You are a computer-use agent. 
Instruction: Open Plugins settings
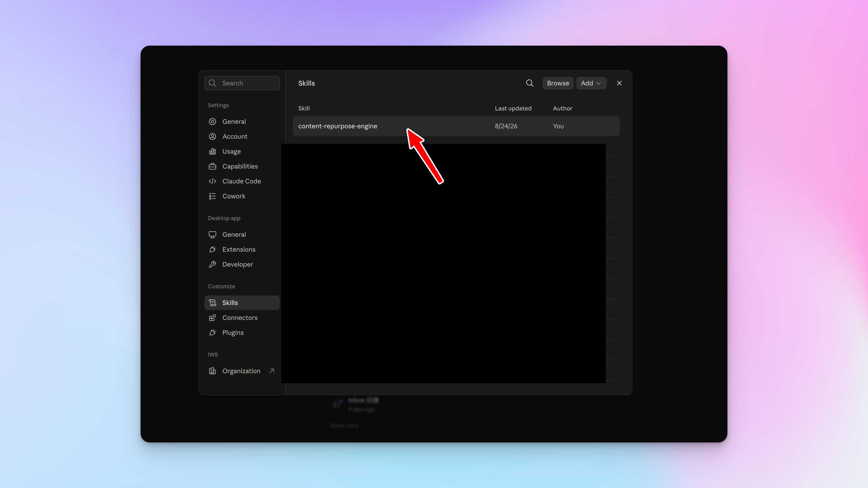[x=233, y=333]
